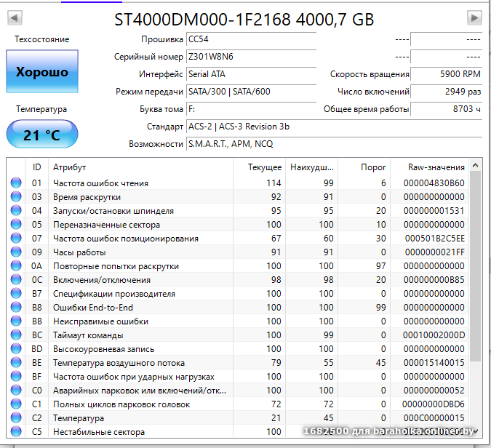Click status circle for Запуски/остановки шпинделя
The width and height of the screenshot is (491, 448).
[16, 210]
